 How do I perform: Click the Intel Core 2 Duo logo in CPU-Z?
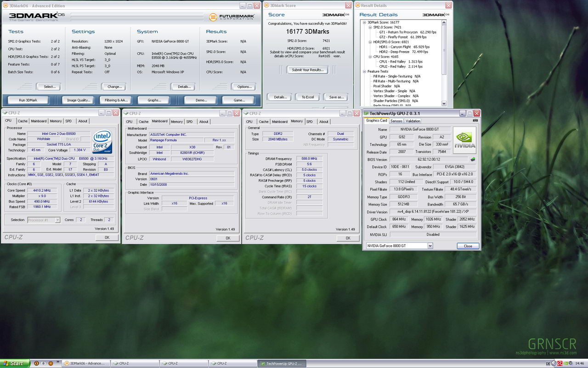tap(103, 142)
